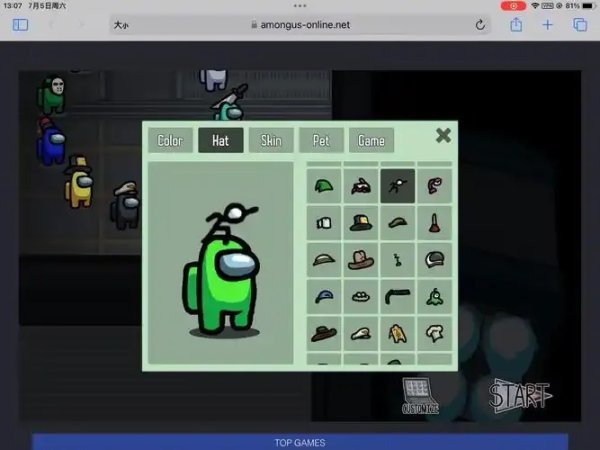Tap the three-dot multitasking control
The width and height of the screenshot is (600, 450).
[x=300, y=6]
